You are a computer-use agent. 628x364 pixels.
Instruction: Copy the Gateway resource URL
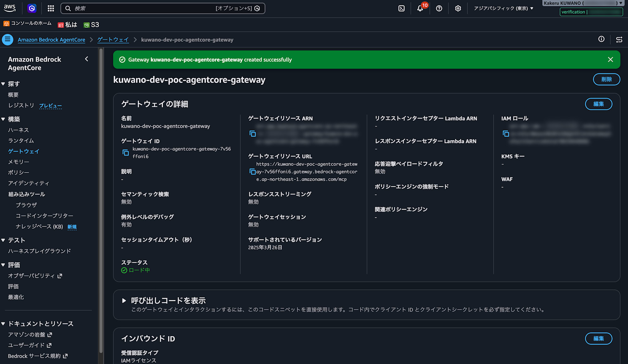(252, 172)
